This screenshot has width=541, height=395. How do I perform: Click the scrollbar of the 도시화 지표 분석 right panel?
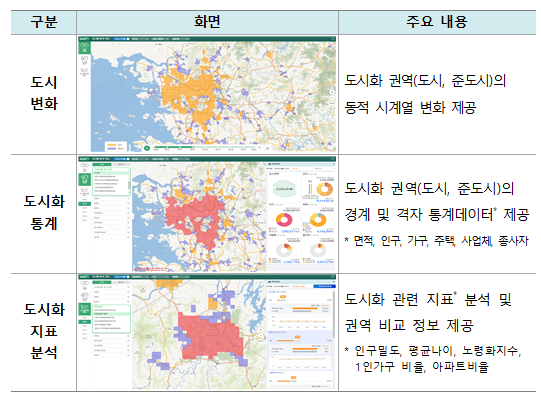click(334, 314)
